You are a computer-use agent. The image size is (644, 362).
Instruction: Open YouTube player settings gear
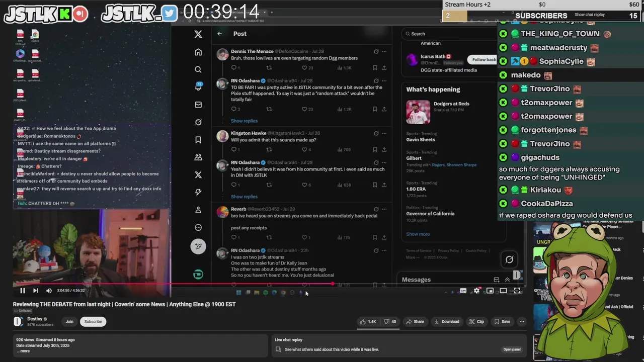[x=476, y=291]
